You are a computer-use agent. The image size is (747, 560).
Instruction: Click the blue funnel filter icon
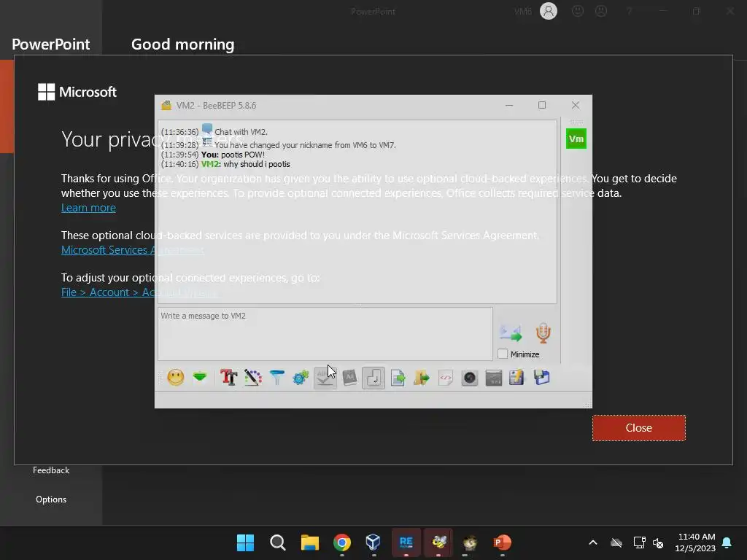pyautogui.click(x=276, y=378)
